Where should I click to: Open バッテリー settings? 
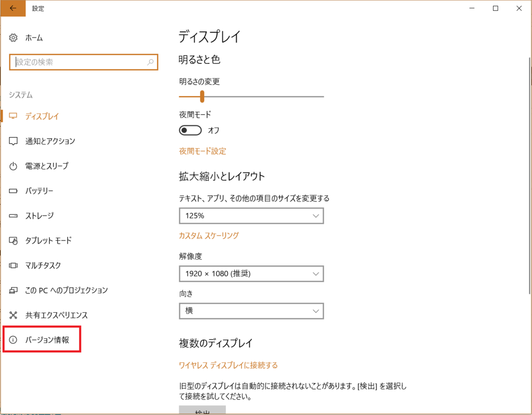39,191
